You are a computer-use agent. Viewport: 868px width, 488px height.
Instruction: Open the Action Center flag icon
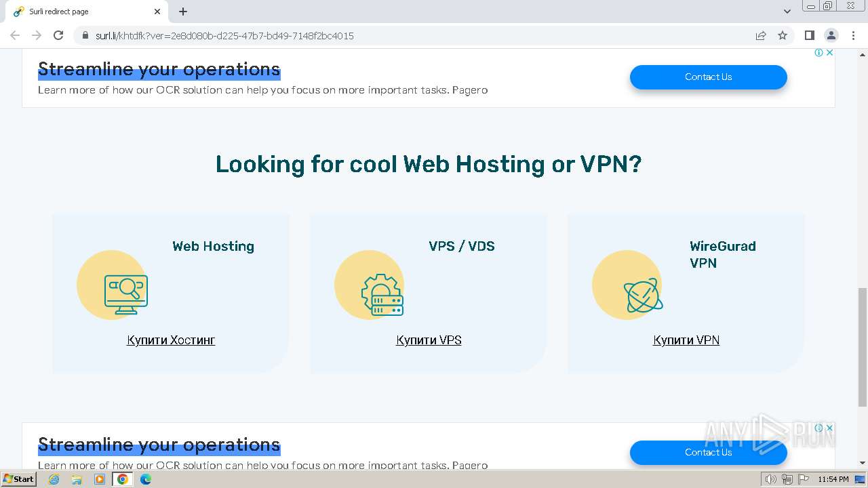803,479
